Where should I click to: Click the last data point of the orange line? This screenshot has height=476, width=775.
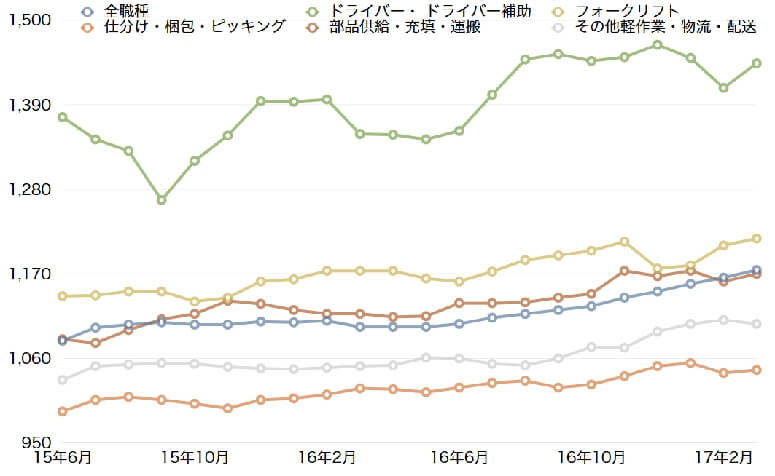pos(757,370)
